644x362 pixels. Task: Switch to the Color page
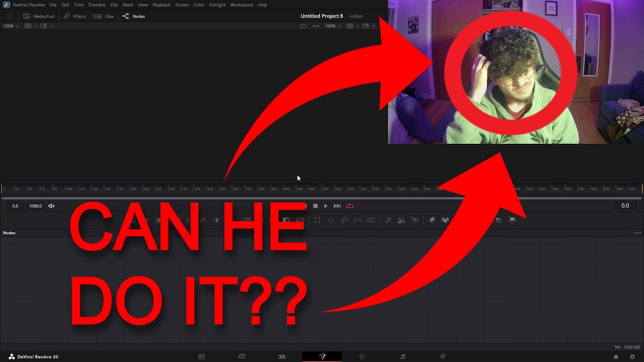(x=362, y=356)
